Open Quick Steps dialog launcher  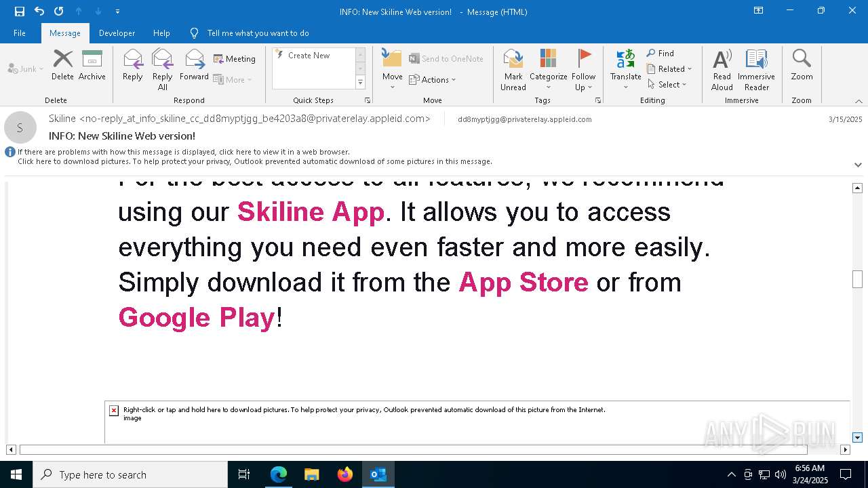coord(368,100)
